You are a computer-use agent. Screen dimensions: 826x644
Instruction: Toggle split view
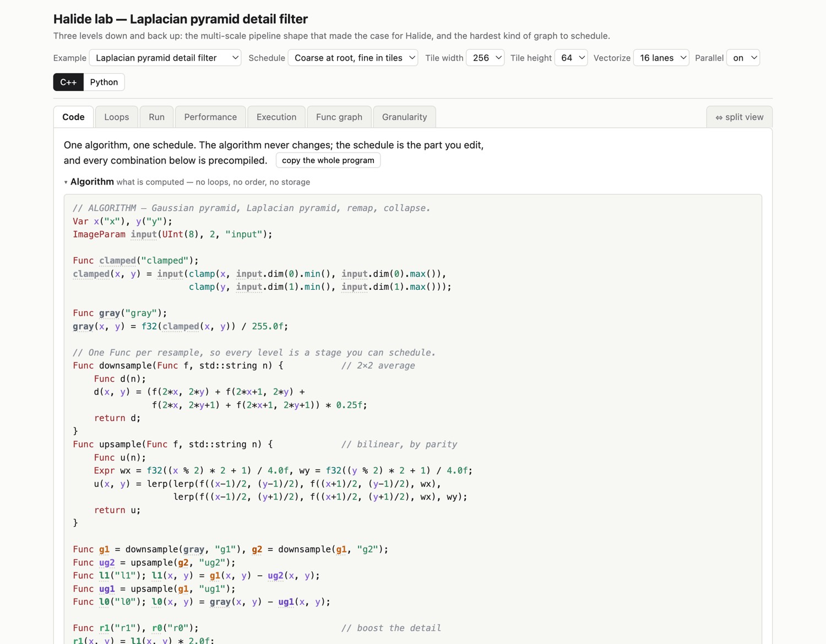point(740,117)
